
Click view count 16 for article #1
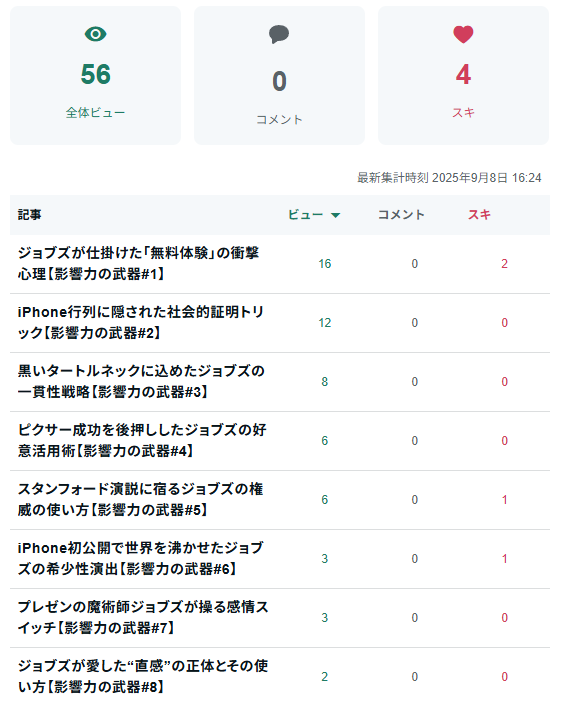[x=325, y=264]
